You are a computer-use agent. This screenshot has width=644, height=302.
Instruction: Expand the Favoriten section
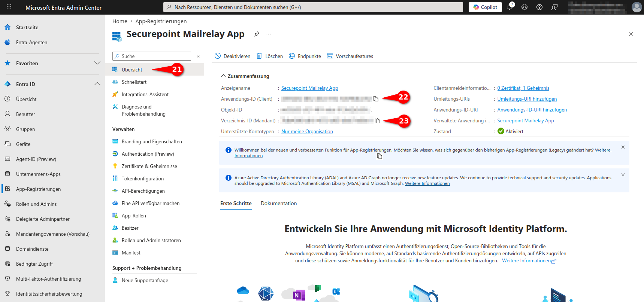click(x=97, y=63)
